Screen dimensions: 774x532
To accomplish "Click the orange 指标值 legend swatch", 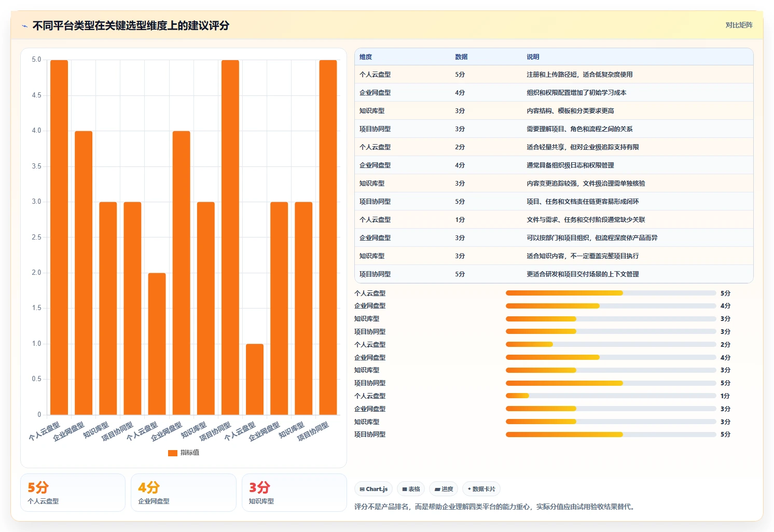I will 173,453.
